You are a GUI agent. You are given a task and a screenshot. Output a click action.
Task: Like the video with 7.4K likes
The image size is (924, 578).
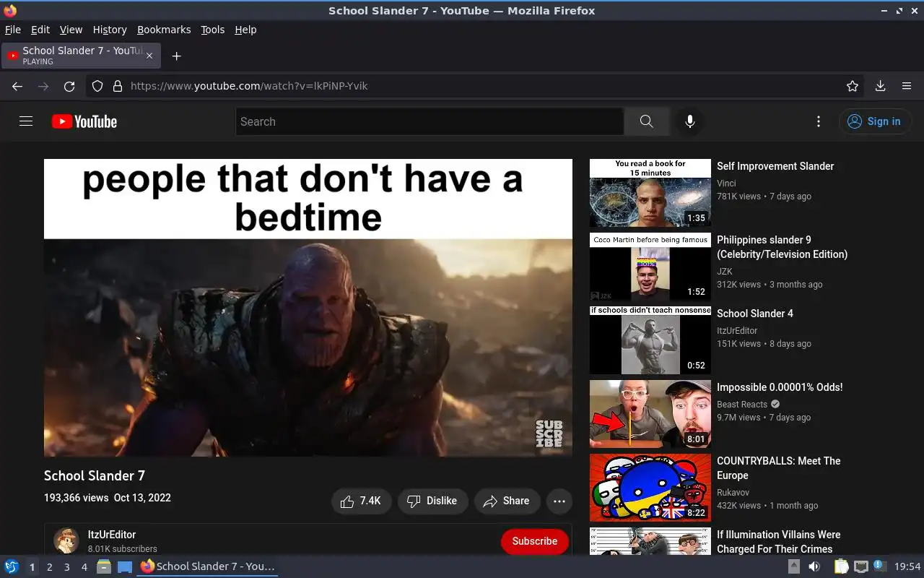click(x=361, y=501)
